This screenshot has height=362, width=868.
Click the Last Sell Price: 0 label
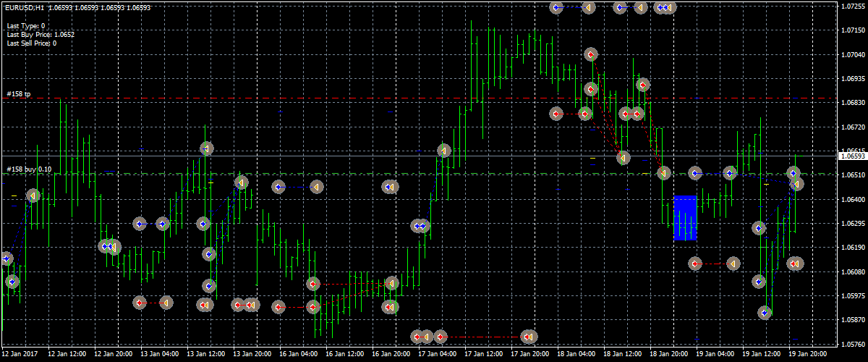(x=32, y=43)
